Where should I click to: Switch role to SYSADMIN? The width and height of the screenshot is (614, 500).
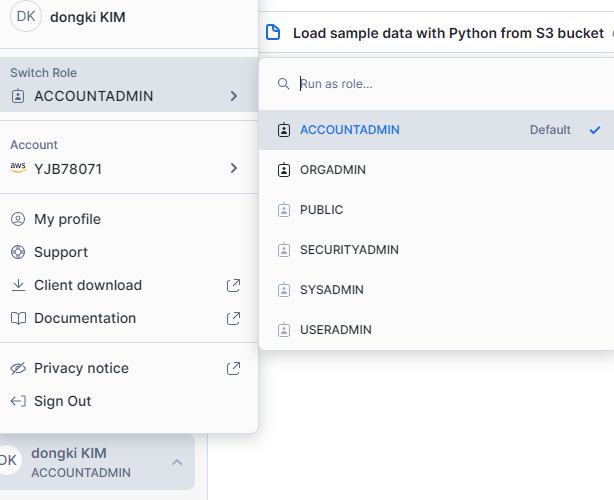coord(332,290)
